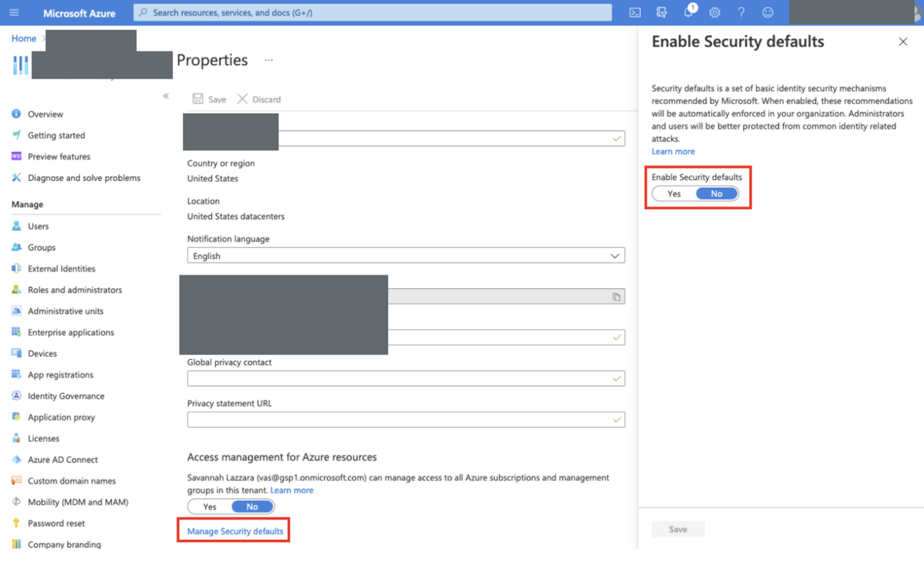
Task: Set Enable Security defaults to Yes
Action: [x=674, y=194]
